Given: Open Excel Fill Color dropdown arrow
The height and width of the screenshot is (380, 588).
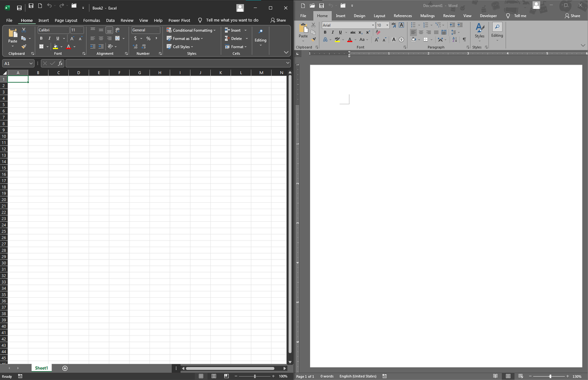Looking at the screenshot, I should click(61, 47).
